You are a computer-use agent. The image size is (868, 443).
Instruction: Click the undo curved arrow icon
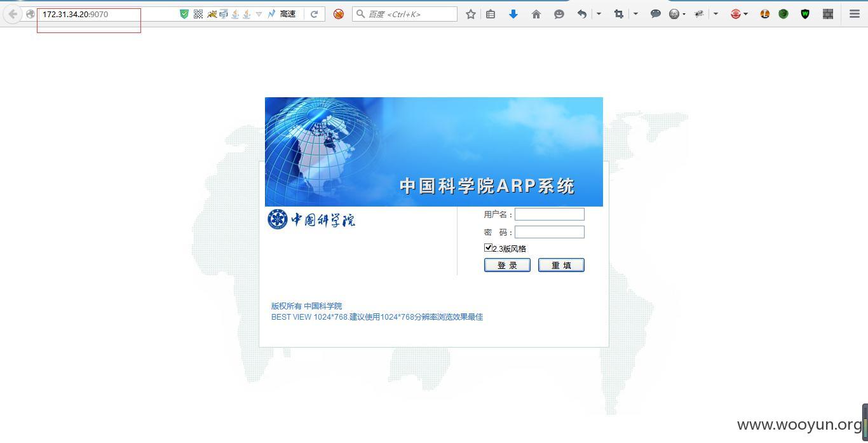tap(581, 14)
